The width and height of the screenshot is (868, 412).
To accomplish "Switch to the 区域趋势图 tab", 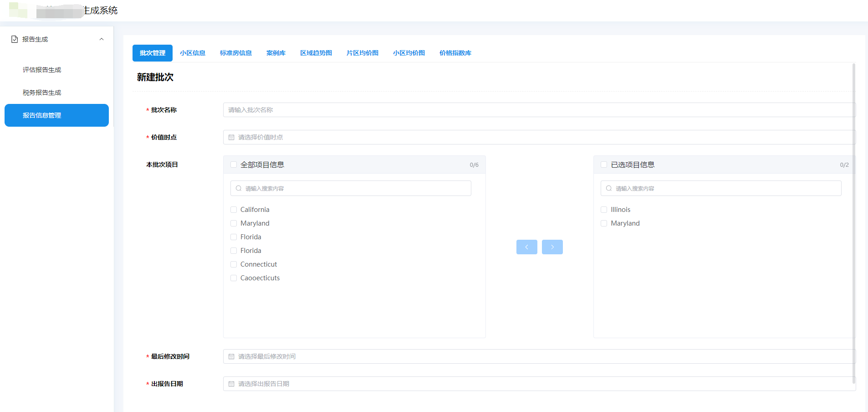I will coord(316,53).
